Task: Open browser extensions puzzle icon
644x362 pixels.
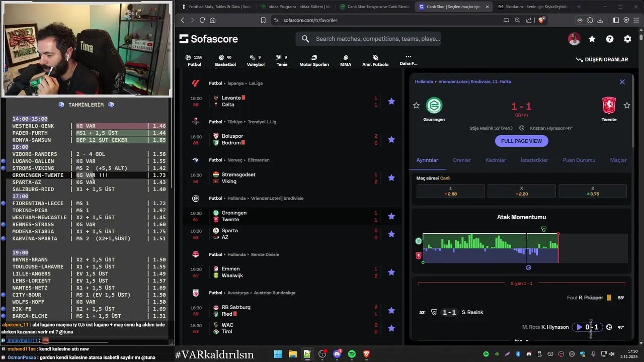Action: click(x=590, y=20)
